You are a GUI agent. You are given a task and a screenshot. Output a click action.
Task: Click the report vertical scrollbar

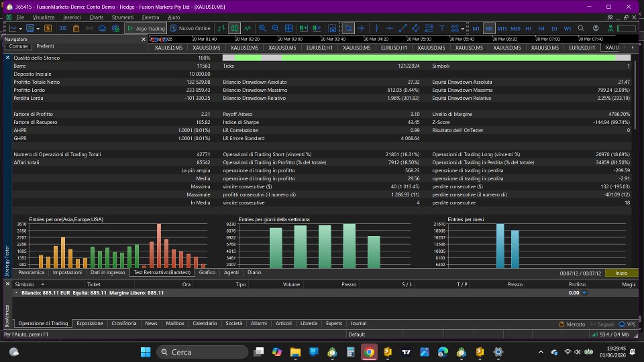click(635, 95)
